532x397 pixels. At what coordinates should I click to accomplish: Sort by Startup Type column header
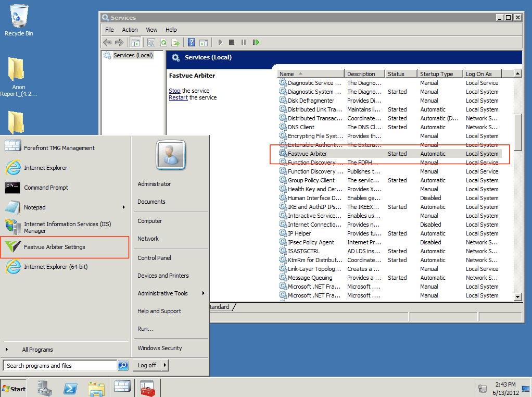tap(440, 73)
